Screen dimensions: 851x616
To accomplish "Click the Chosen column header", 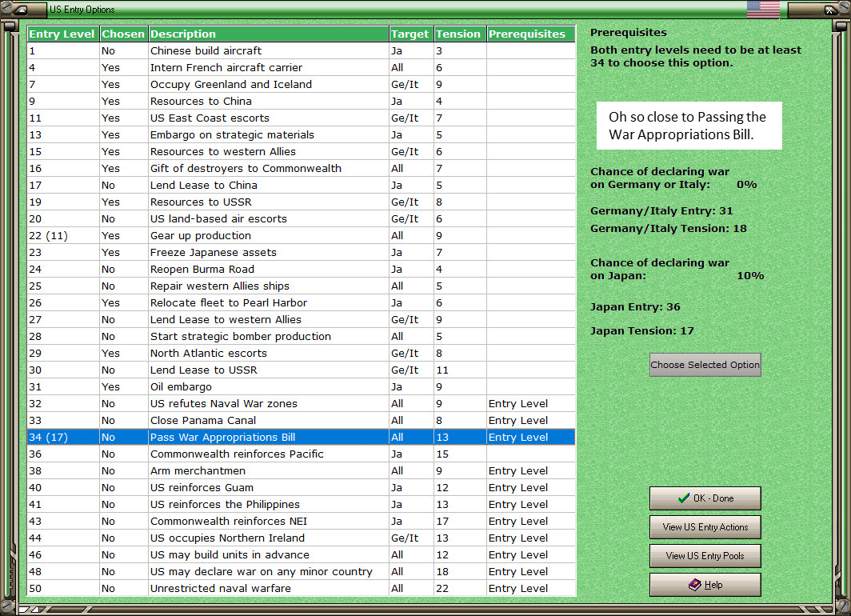I will click(x=124, y=34).
